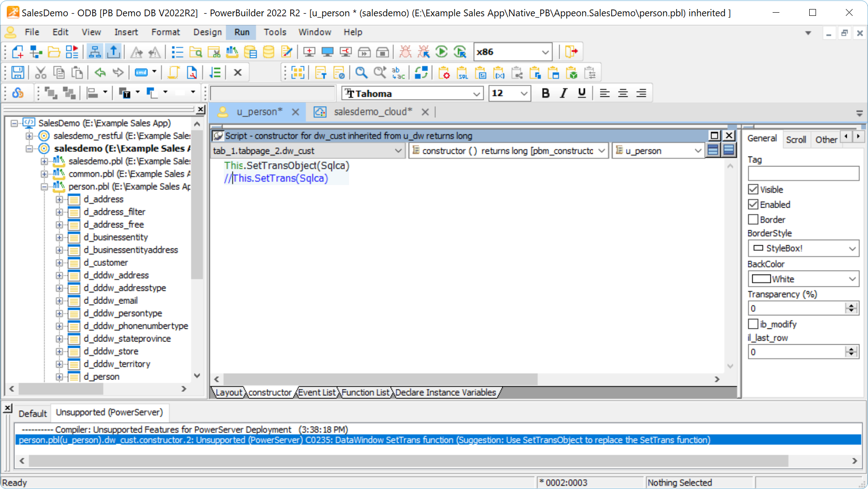Select the SetTrans unsupported error line
This screenshot has height=489, width=868.
coord(438,440)
